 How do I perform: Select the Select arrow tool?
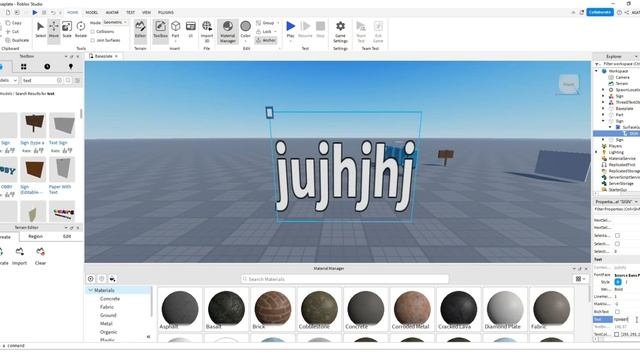click(x=40, y=29)
